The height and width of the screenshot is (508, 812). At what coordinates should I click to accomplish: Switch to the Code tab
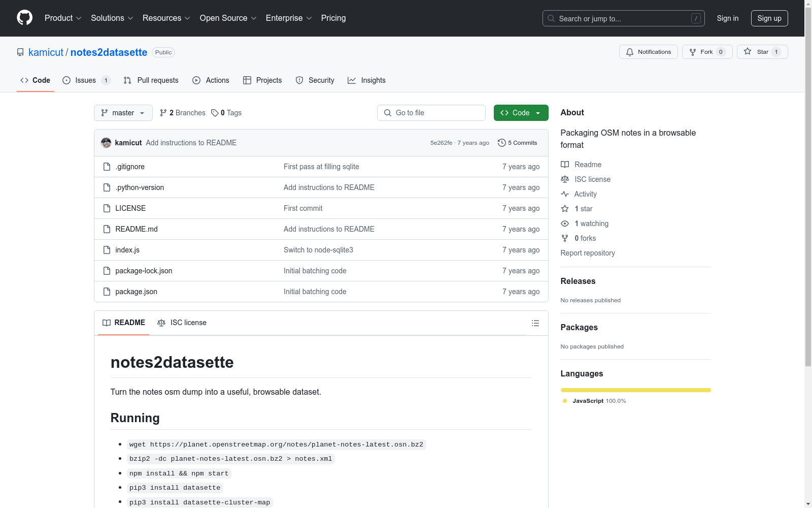tap(36, 80)
